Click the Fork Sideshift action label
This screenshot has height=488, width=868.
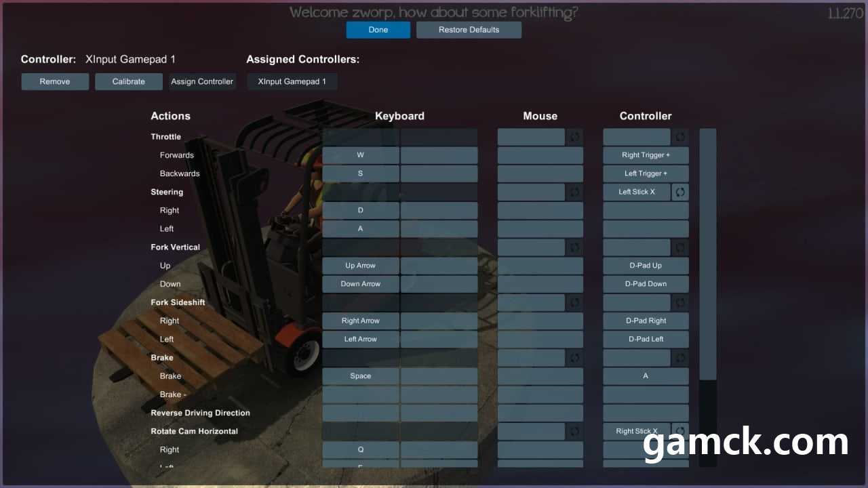178,302
